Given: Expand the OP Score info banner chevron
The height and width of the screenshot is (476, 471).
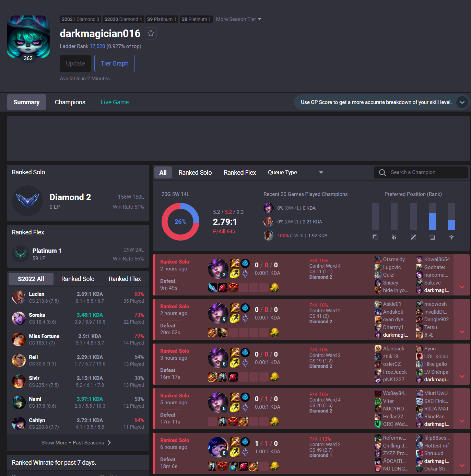Looking at the screenshot, I should [x=462, y=102].
